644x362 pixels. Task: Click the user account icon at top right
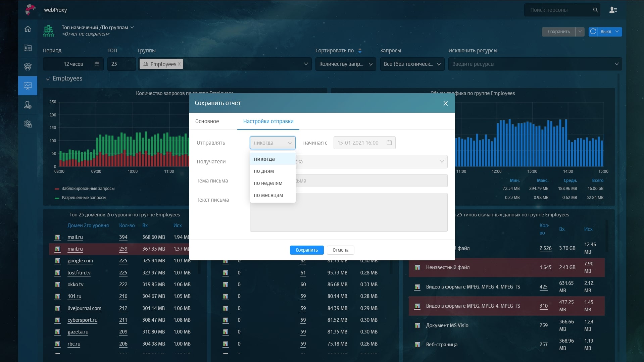pos(613,10)
